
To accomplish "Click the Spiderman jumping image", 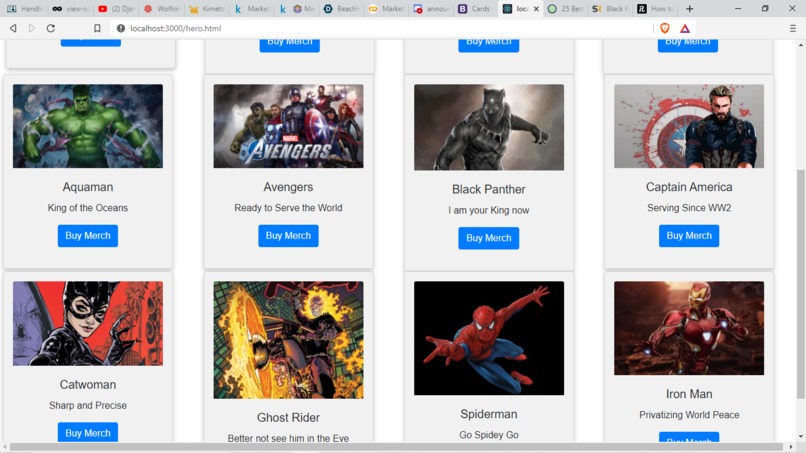I will click(x=489, y=338).
